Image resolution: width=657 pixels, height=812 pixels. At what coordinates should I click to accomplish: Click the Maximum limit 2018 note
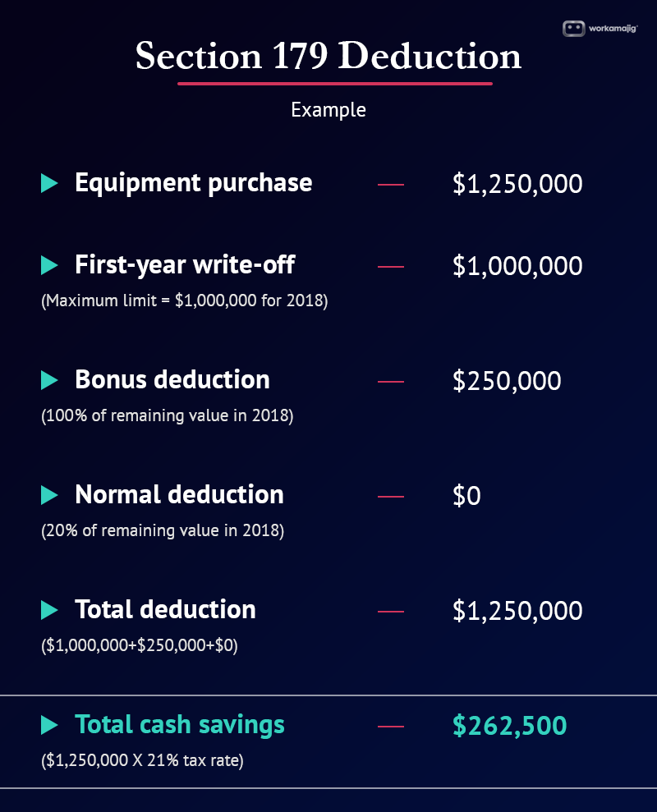(185, 300)
